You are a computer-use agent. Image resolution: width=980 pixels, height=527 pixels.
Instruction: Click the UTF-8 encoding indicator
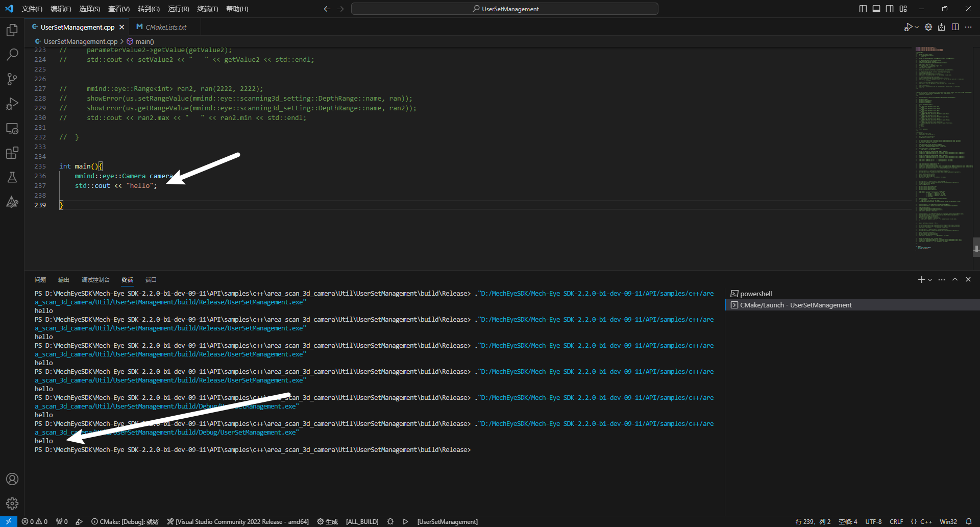[x=873, y=521]
